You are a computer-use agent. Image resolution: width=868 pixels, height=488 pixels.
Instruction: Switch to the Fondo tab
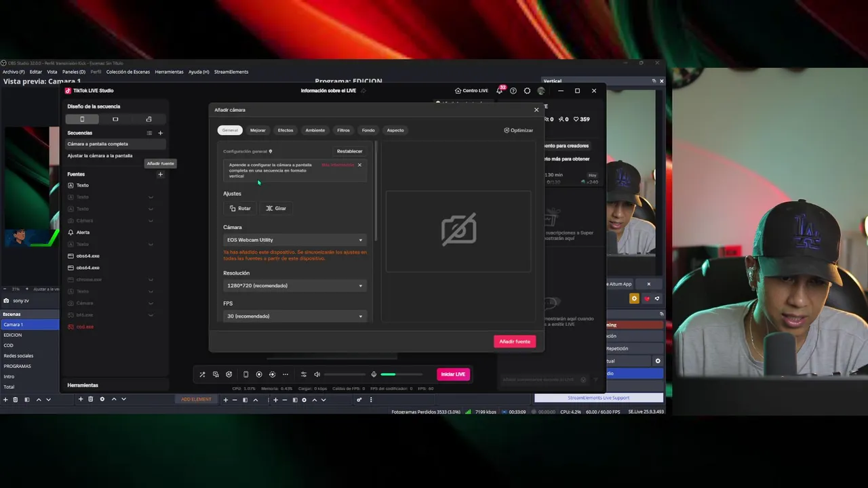pos(368,130)
